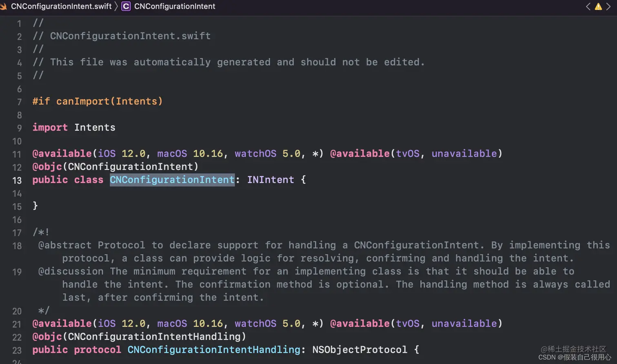The image size is (617, 364).
Task: Click 'public class' keywords on line 13
Action: pyautogui.click(x=68, y=180)
